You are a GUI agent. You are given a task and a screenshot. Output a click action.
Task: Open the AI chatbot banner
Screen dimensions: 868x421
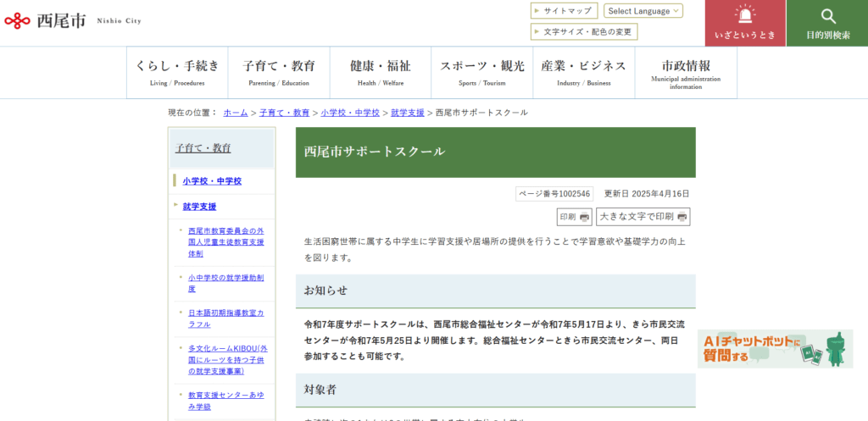(x=775, y=349)
